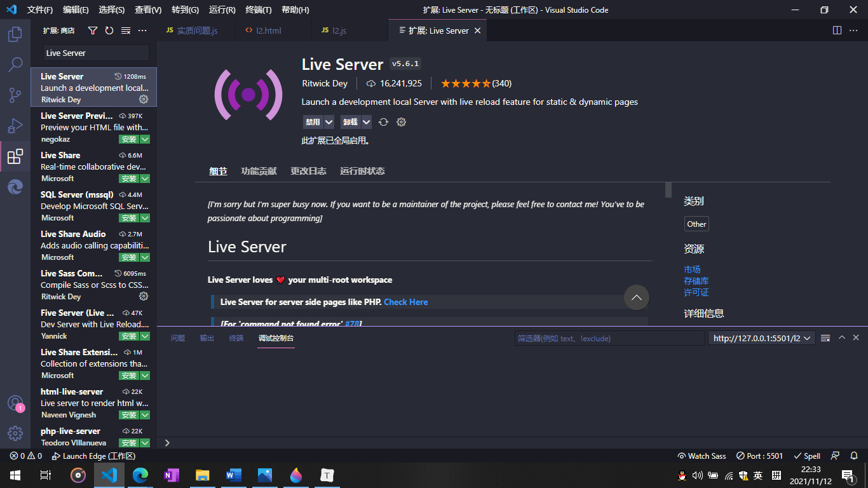Open the 禁用 button dropdown arrow
Viewport: 868px width, 488px height.
pyautogui.click(x=329, y=121)
